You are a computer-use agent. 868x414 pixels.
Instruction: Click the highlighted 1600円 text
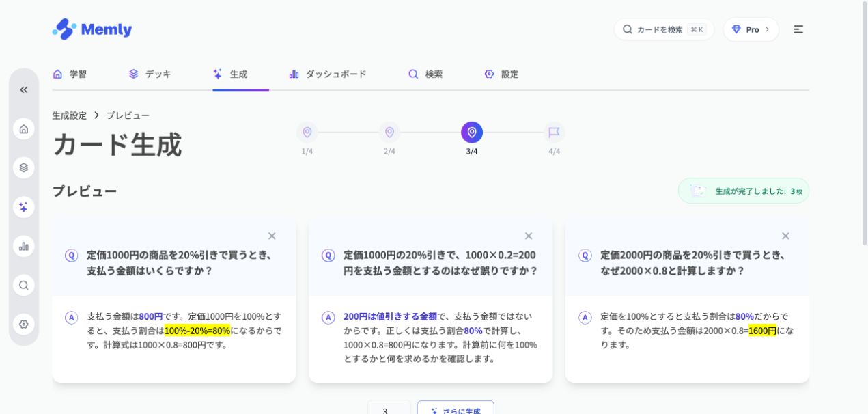tap(762, 331)
